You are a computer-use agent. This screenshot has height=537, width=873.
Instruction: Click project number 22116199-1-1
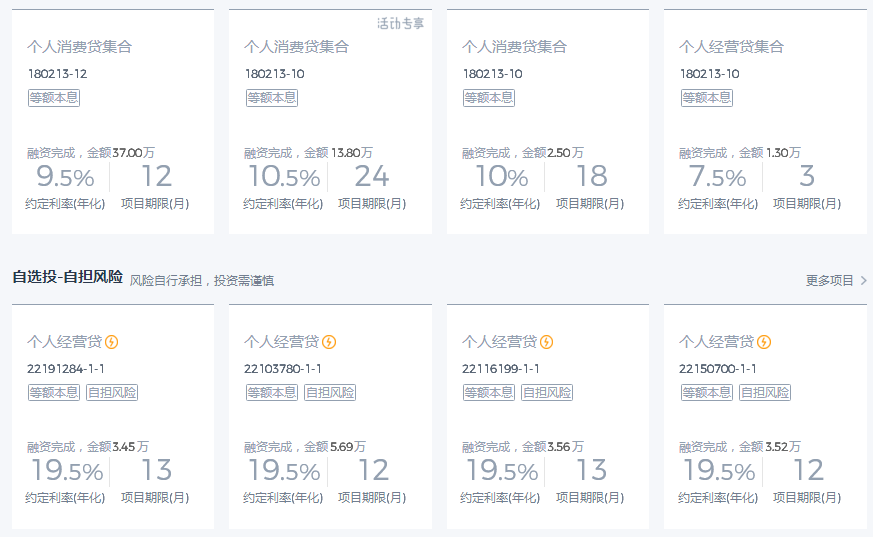point(501,369)
